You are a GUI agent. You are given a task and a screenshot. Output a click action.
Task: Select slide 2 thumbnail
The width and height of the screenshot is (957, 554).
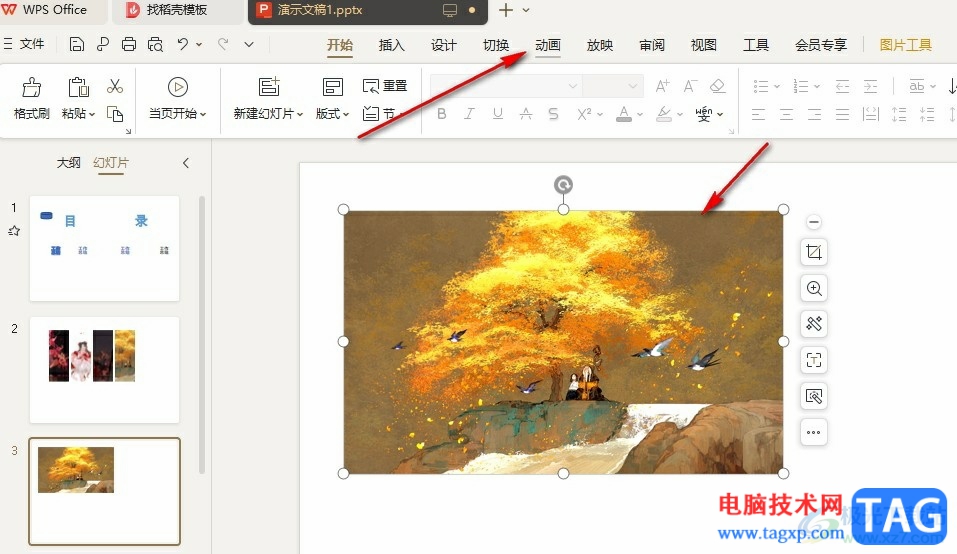pyautogui.click(x=104, y=370)
